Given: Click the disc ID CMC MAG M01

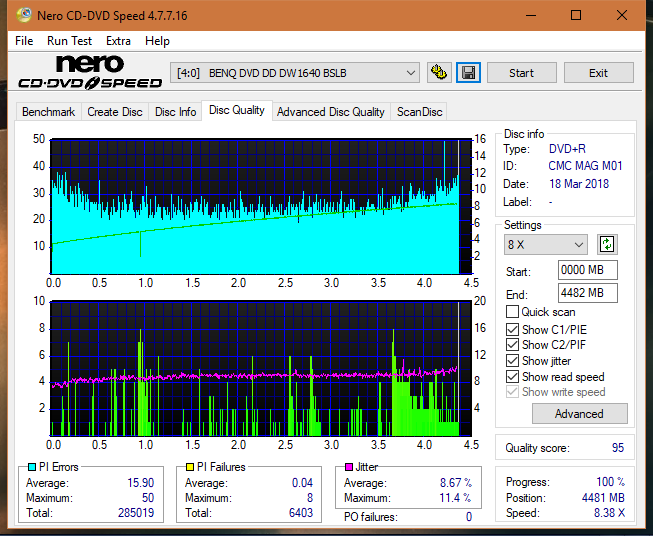Looking at the screenshot, I should [585, 166].
